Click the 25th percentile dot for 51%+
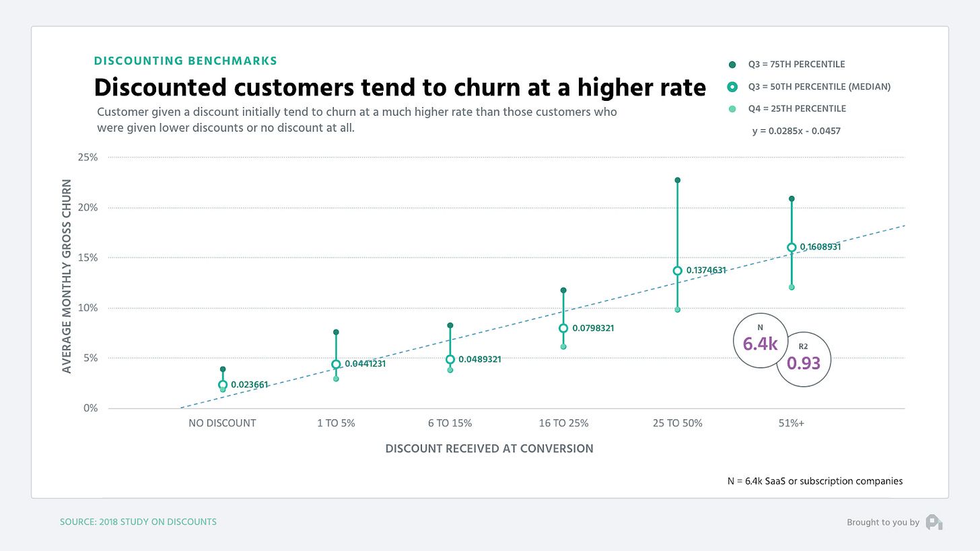Image resolution: width=980 pixels, height=551 pixels. coord(792,287)
